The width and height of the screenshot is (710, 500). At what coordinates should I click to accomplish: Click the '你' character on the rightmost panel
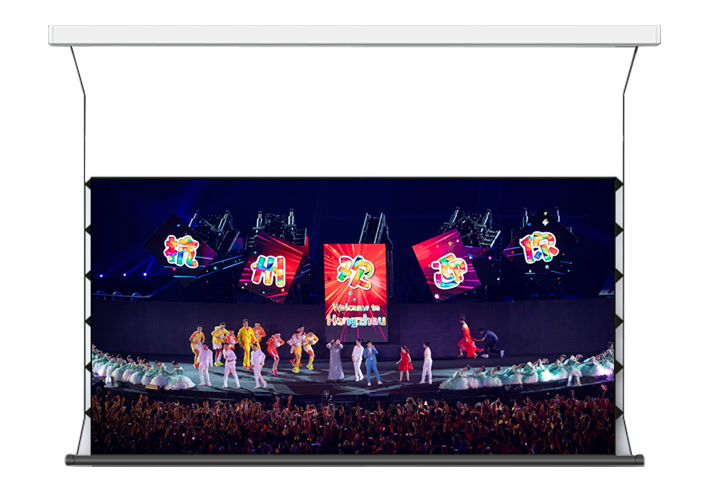click(539, 247)
